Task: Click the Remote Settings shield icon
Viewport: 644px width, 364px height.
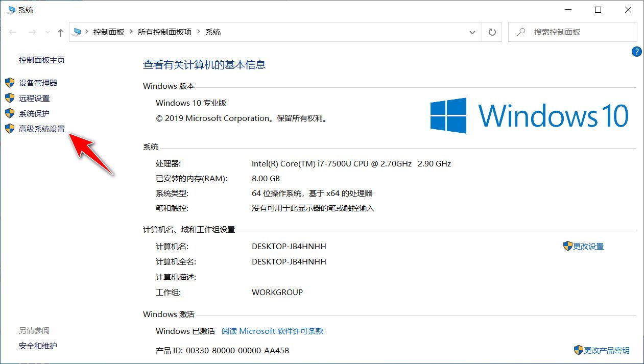Action: (10, 98)
